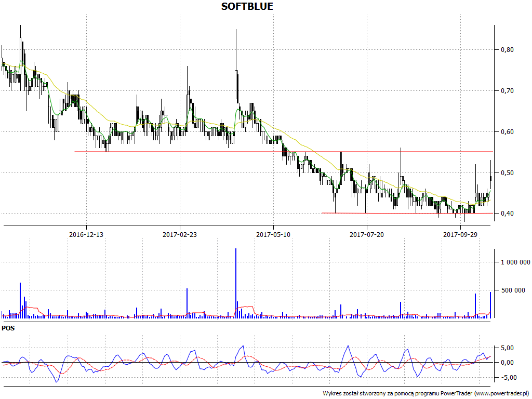Click the -5,00 oscillator axis label
Screen dimensions: 532x399
click(506, 378)
